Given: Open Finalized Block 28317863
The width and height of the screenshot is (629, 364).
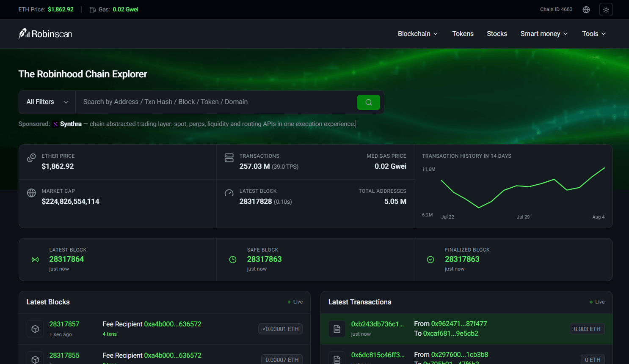Looking at the screenshot, I should click(462, 259).
